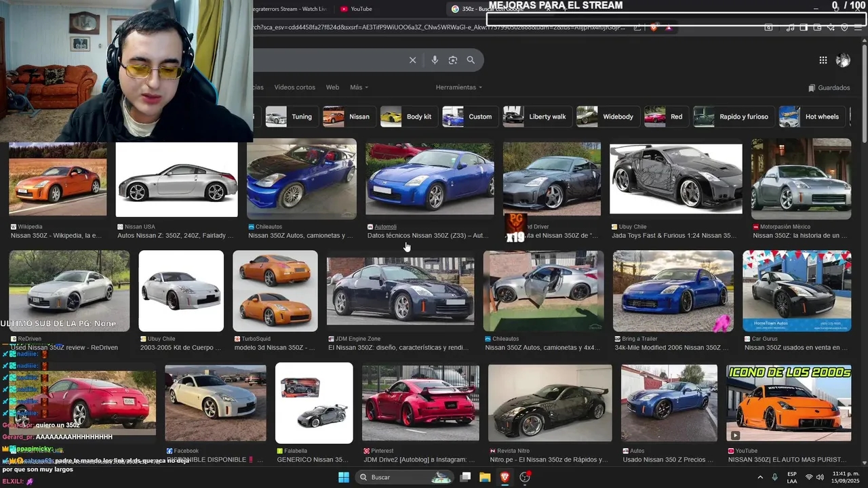Open Guardados saved items
This screenshot has width=868, height=488.
coord(829,87)
